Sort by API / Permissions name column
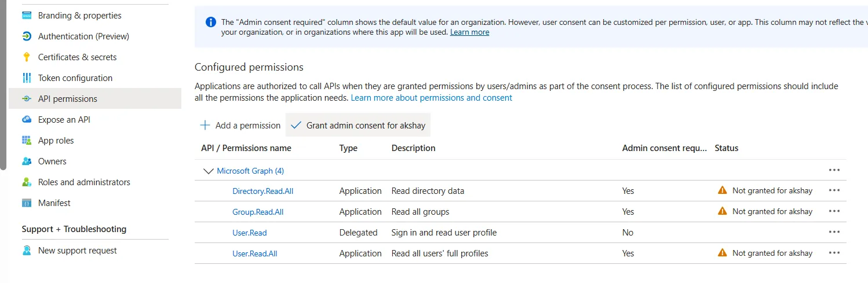Screen dimensions: 868x283 [x=246, y=148]
